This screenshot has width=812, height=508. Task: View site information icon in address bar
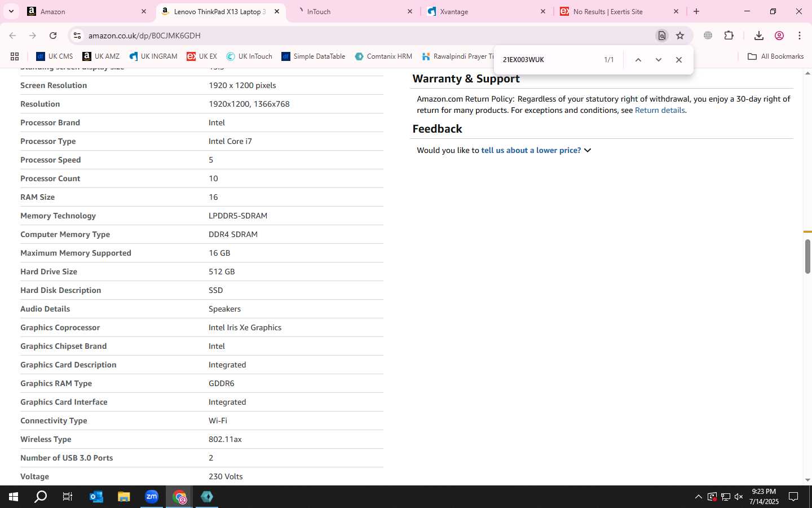(x=77, y=36)
